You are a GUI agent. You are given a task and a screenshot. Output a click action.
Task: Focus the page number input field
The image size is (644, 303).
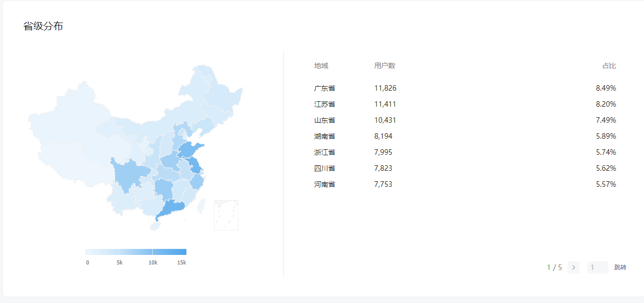(597, 267)
